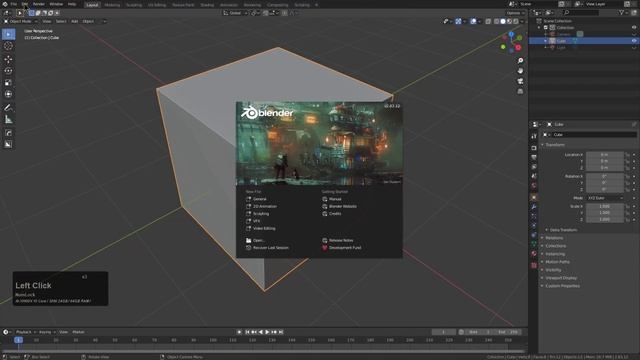Click the jump to end frame button
Image resolution: width=640 pixels, height=360 pixels.
[x=281, y=332]
